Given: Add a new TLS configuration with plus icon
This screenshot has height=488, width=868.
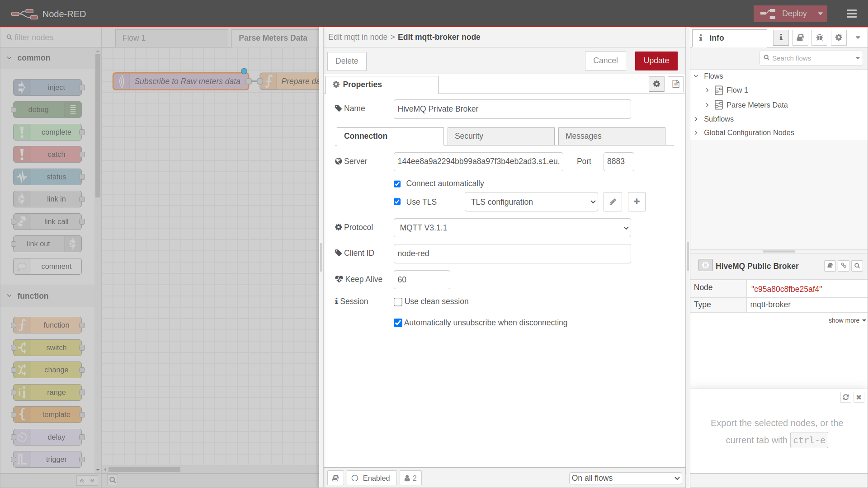Looking at the screenshot, I should tap(637, 202).
